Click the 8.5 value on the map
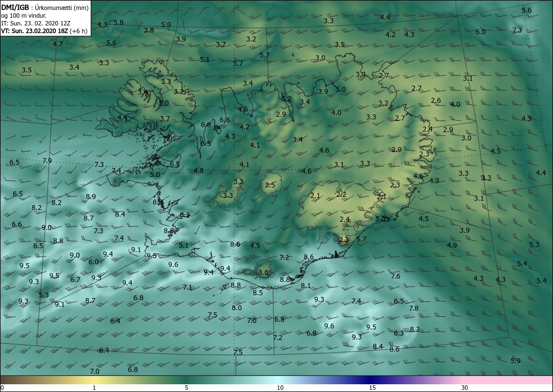 [258, 293]
